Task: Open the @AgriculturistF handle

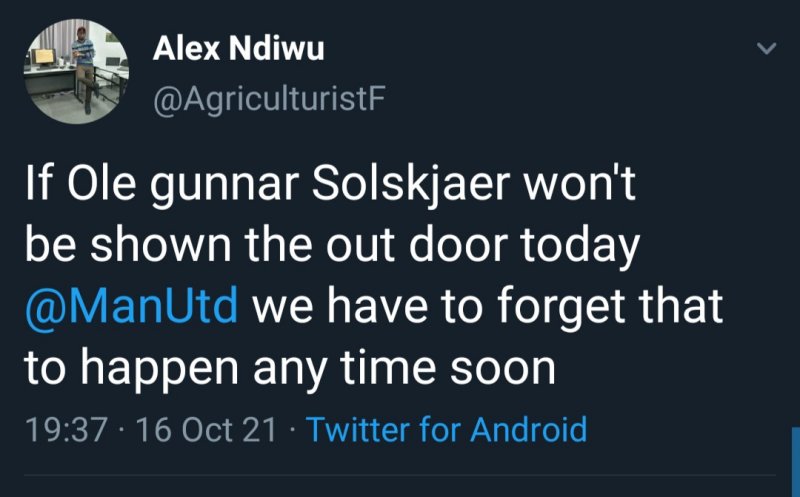Action: tap(269, 100)
